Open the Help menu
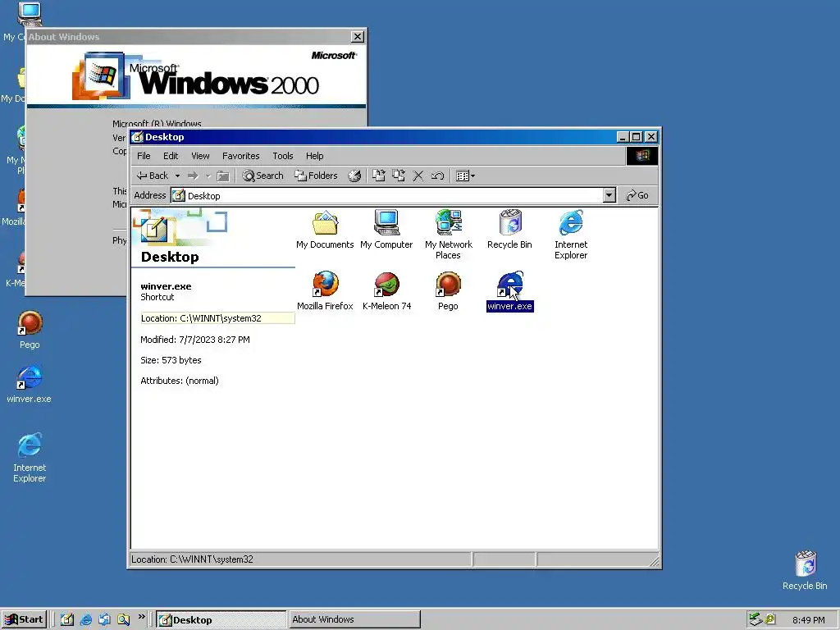Viewport: 840px width, 630px height. click(x=314, y=156)
